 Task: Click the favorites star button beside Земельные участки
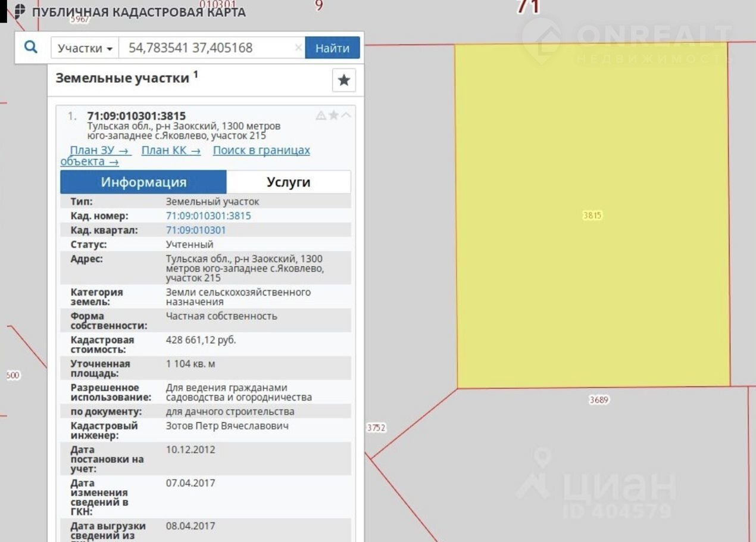[x=343, y=80]
